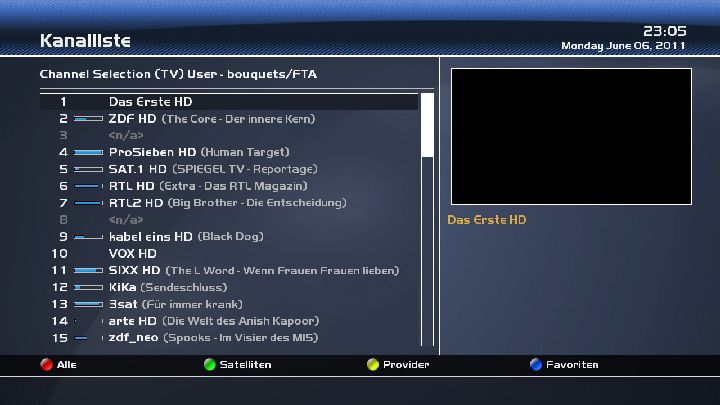Click the Monday June 06, 2011 date
720x405 pixels.
624,46
